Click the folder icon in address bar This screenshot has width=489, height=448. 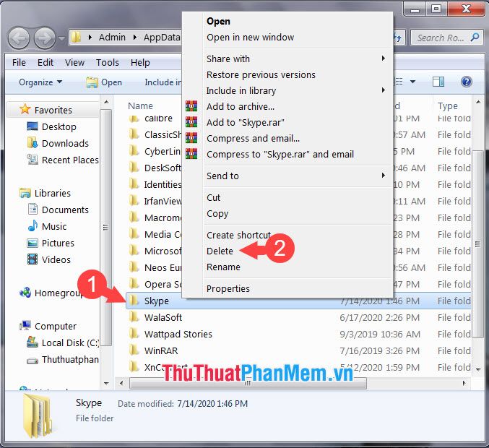(x=76, y=38)
